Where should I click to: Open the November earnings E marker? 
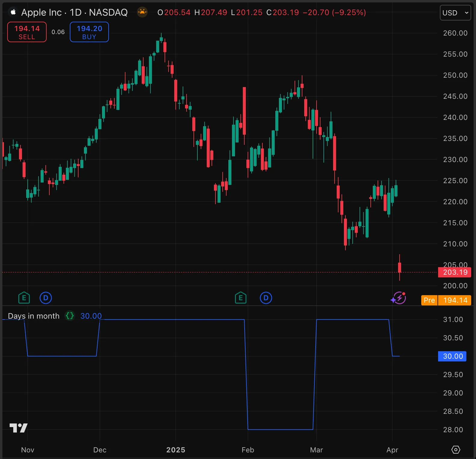pos(24,298)
